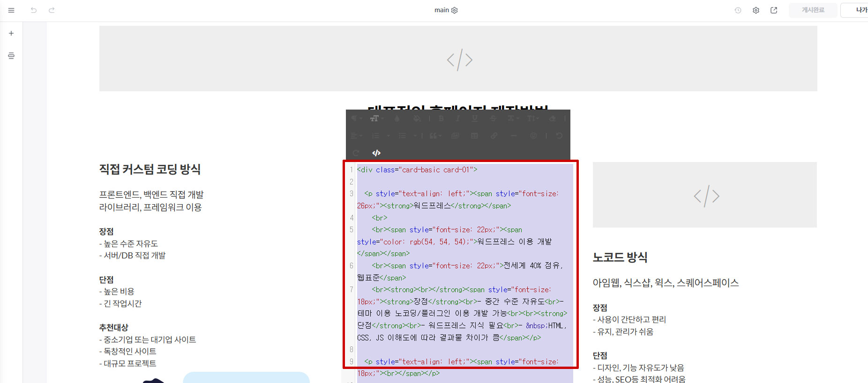The width and height of the screenshot is (868, 383).
Task: Click the <br> tag on code line 4
Action: tap(380, 218)
